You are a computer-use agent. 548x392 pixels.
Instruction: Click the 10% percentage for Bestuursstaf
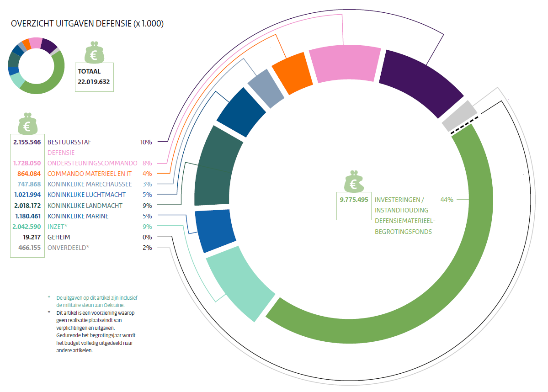(x=146, y=142)
